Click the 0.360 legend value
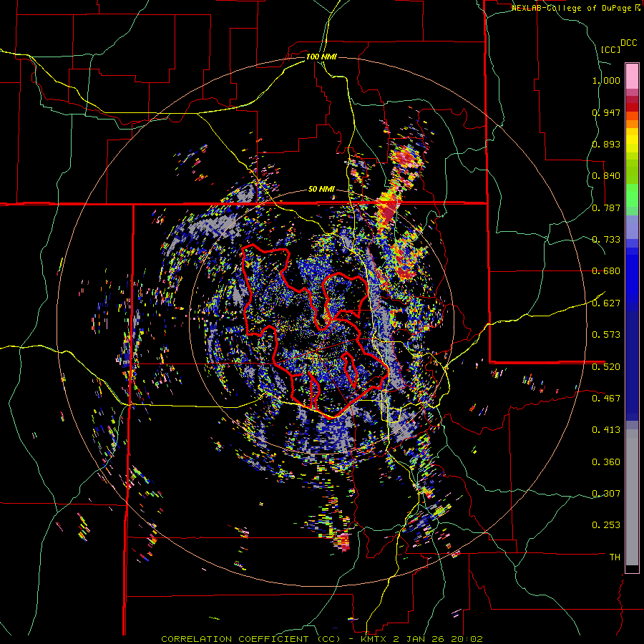644x644 pixels. pyautogui.click(x=606, y=462)
